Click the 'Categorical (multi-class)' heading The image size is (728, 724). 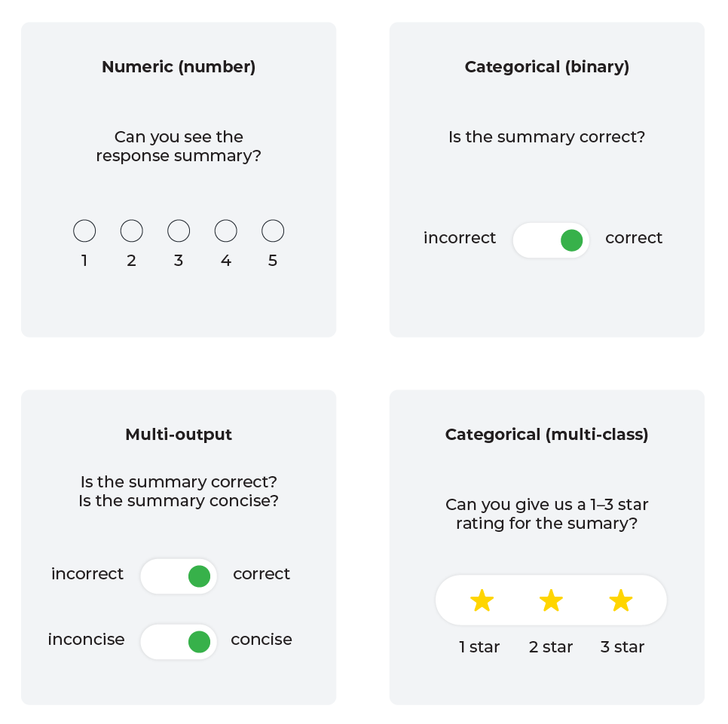click(547, 435)
